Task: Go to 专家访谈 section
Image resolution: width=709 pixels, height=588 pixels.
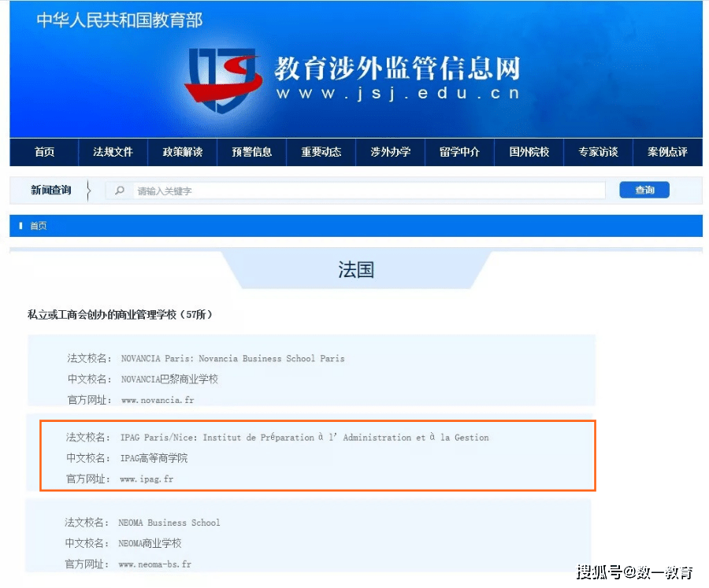Action: (x=598, y=152)
